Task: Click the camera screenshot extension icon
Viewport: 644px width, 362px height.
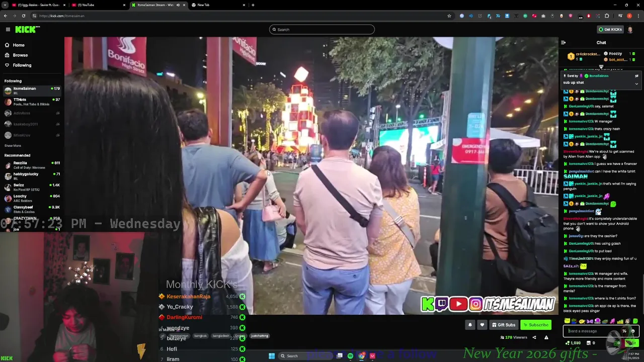Action: (x=543, y=16)
